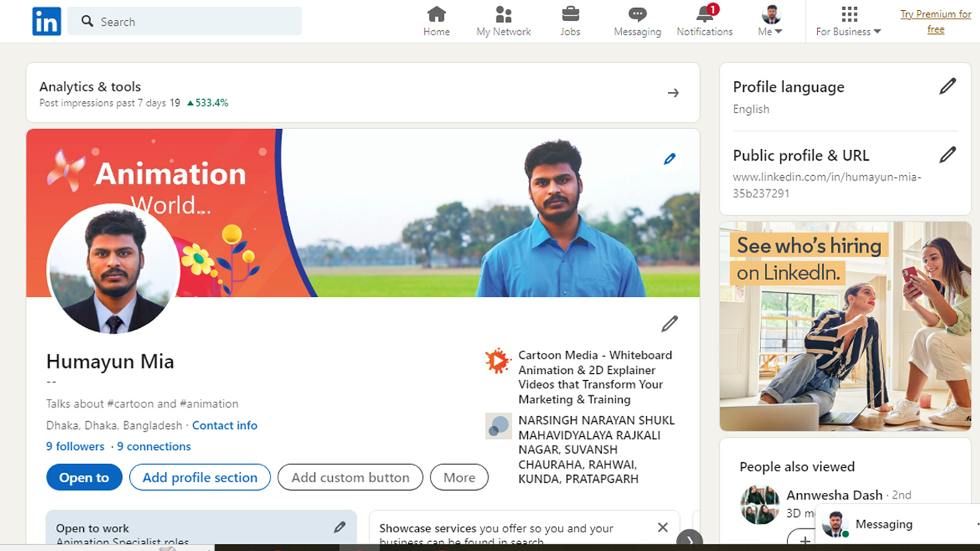Open the Jobs section
Viewport: 980px width, 551px height.
point(570,20)
